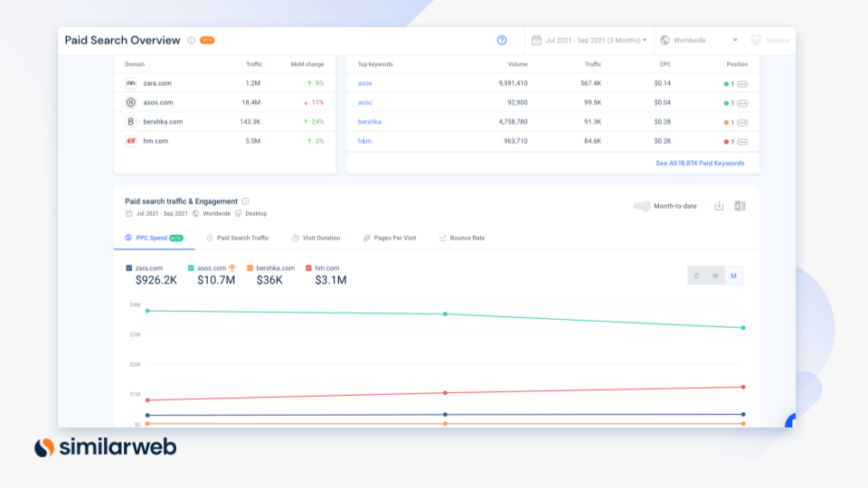Click the clock icon on Visit Duration tab
This screenshot has height=488, width=868.
[x=295, y=239]
